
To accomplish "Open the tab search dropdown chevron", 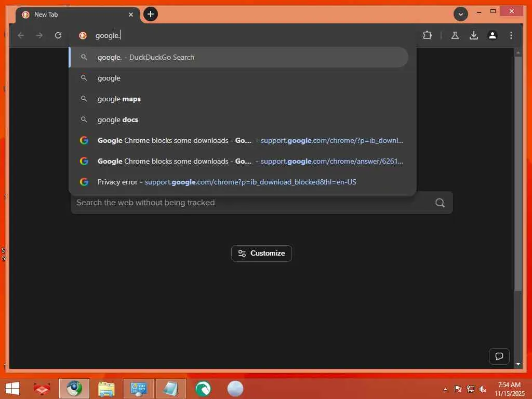I will click(x=460, y=14).
